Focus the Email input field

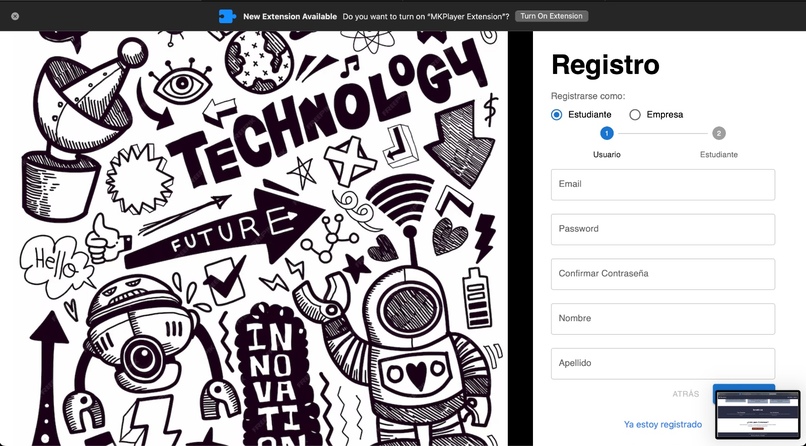pyautogui.click(x=663, y=184)
